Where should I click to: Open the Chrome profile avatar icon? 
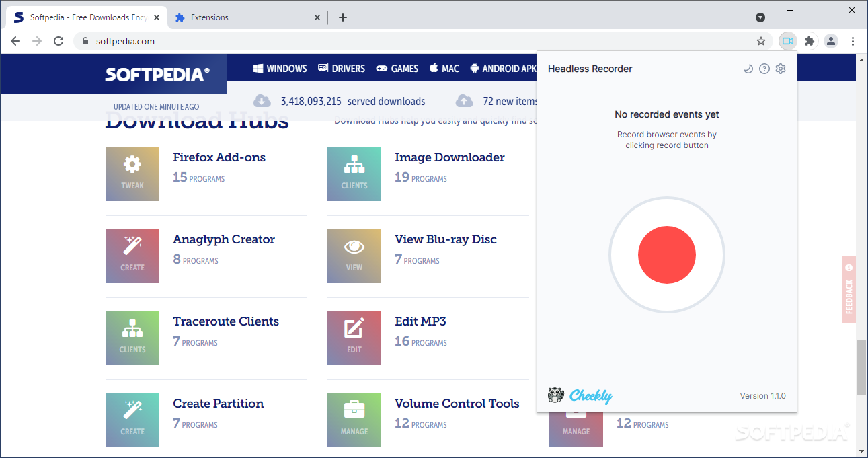(x=831, y=41)
